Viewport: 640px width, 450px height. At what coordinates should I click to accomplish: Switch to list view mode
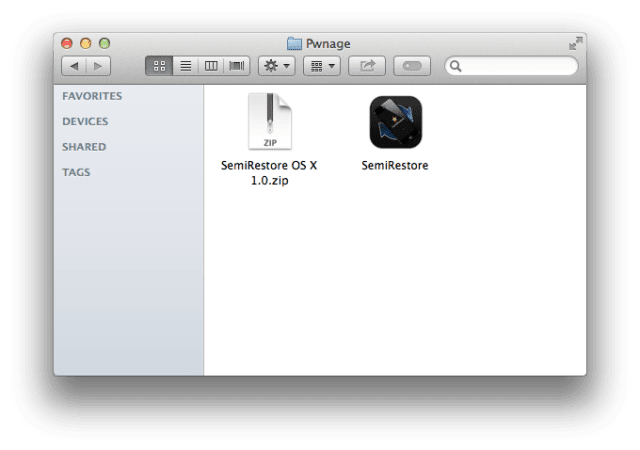pos(186,66)
